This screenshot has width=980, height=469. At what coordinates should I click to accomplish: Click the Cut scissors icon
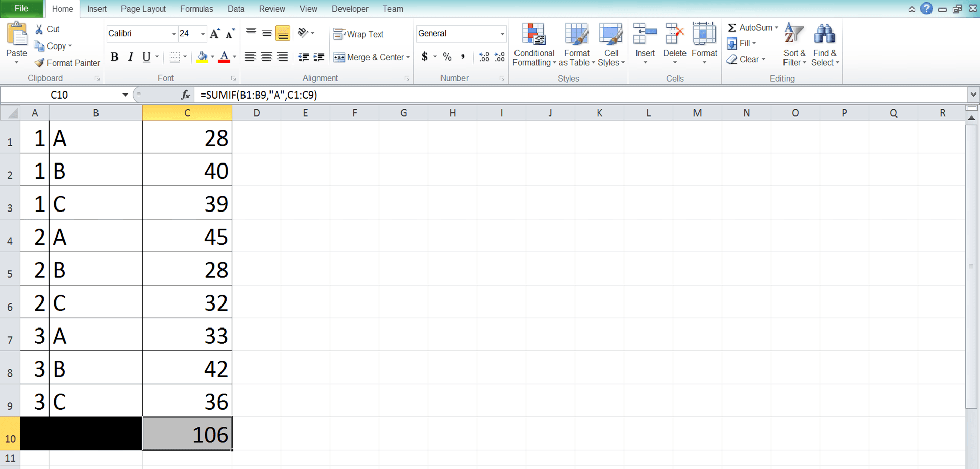coord(39,29)
